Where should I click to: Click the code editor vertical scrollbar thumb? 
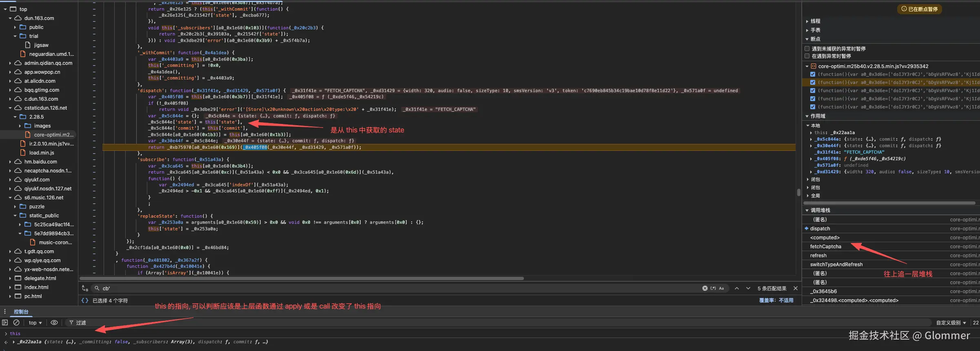coord(798,192)
